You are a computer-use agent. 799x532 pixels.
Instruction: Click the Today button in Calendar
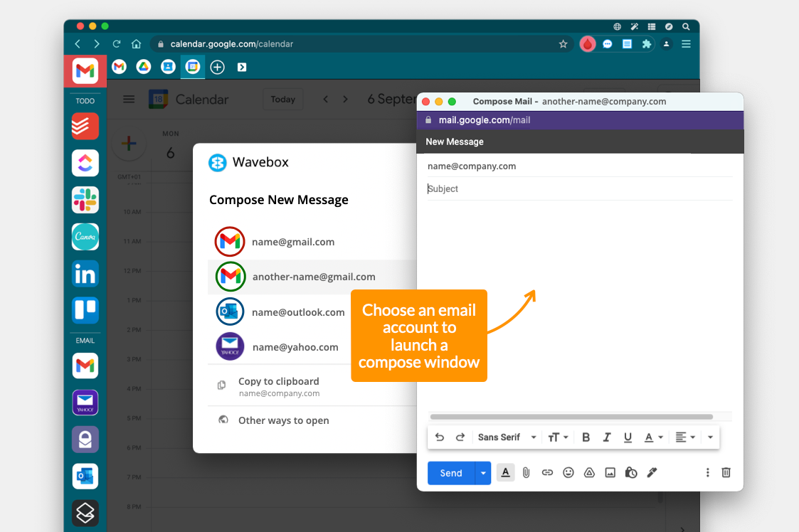pyautogui.click(x=282, y=100)
